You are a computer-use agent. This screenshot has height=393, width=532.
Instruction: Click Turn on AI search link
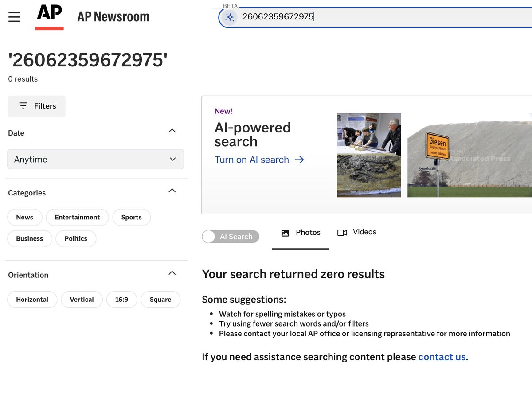click(x=259, y=160)
